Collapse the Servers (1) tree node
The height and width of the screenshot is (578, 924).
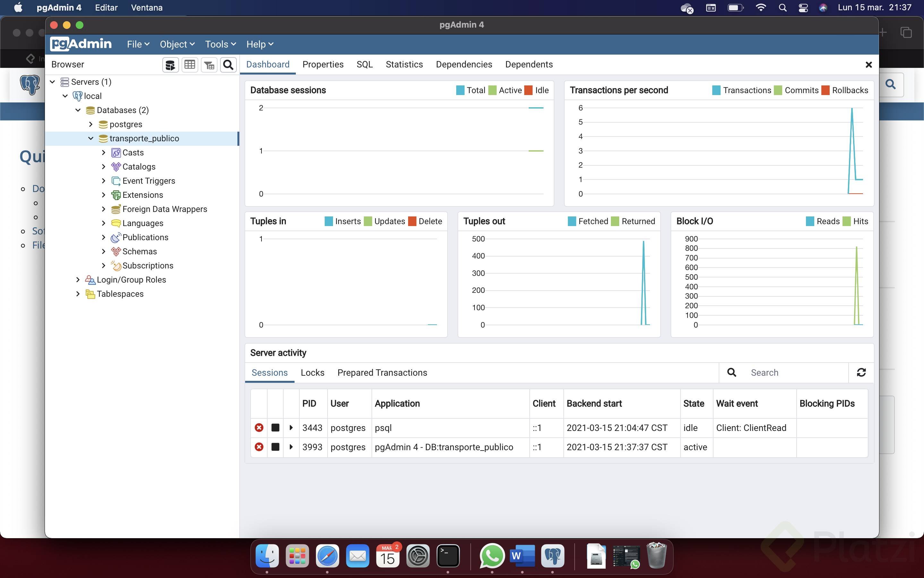53,82
